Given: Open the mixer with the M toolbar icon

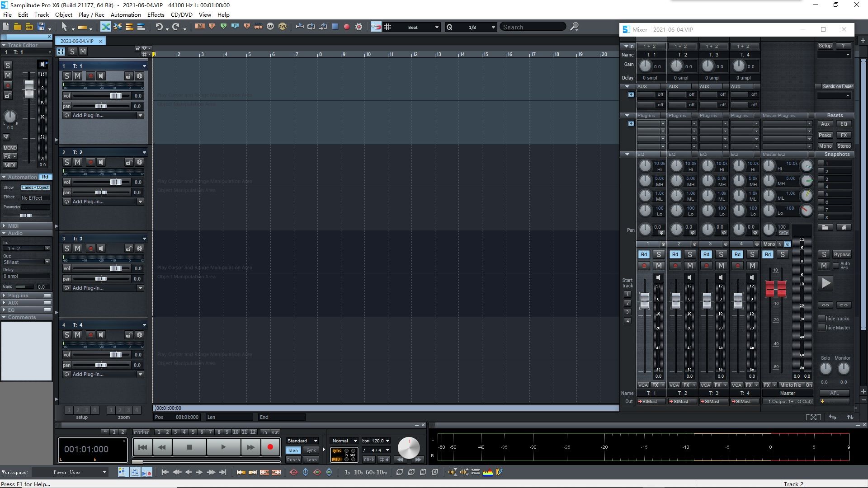Looking at the screenshot, I should coord(200,27).
